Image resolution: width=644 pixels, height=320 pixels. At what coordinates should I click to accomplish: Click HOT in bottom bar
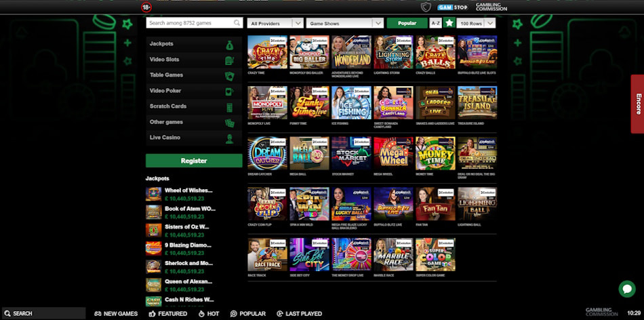click(x=209, y=313)
